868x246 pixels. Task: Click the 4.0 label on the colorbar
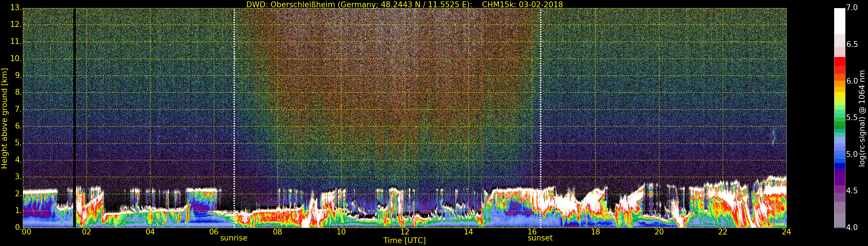tap(852, 227)
